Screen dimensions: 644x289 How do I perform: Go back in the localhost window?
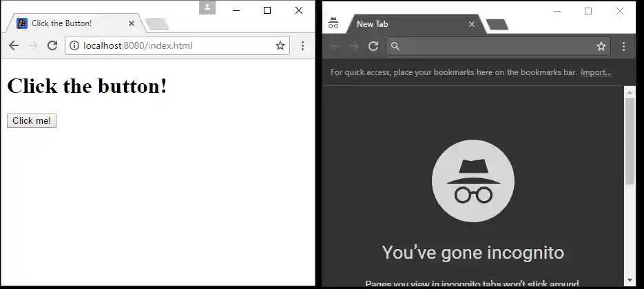(x=14, y=45)
